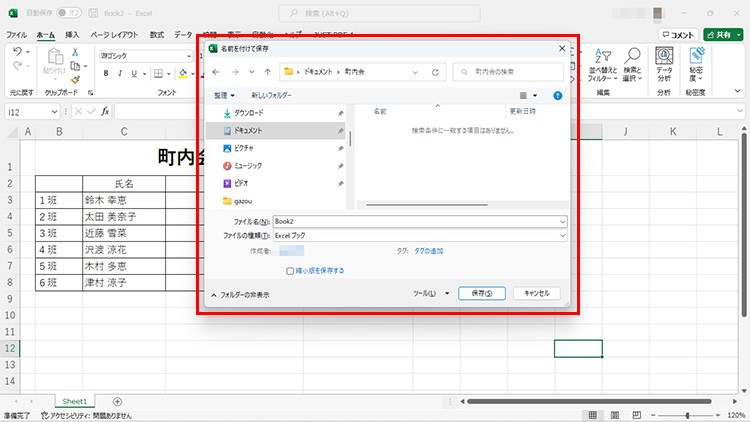Go up one folder level arrow
The height and width of the screenshot is (422, 750).
point(267,72)
